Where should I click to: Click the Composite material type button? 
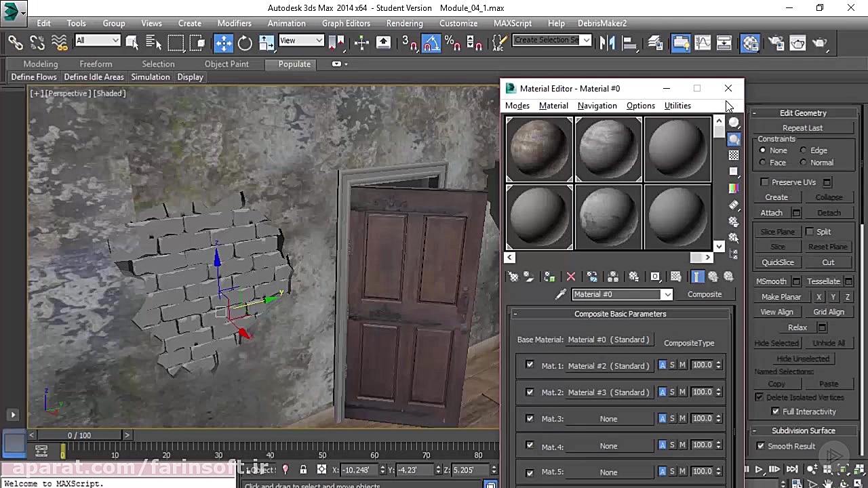coord(705,294)
